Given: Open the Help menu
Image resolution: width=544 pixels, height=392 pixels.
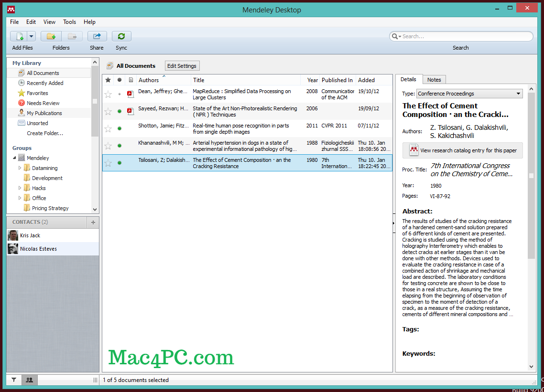Looking at the screenshot, I should coord(89,22).
